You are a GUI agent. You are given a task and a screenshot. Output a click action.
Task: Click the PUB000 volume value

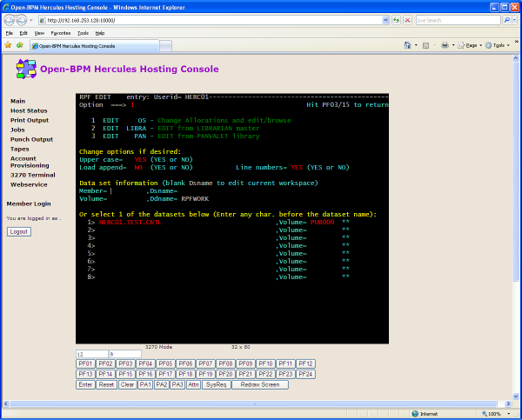point(322,223)
